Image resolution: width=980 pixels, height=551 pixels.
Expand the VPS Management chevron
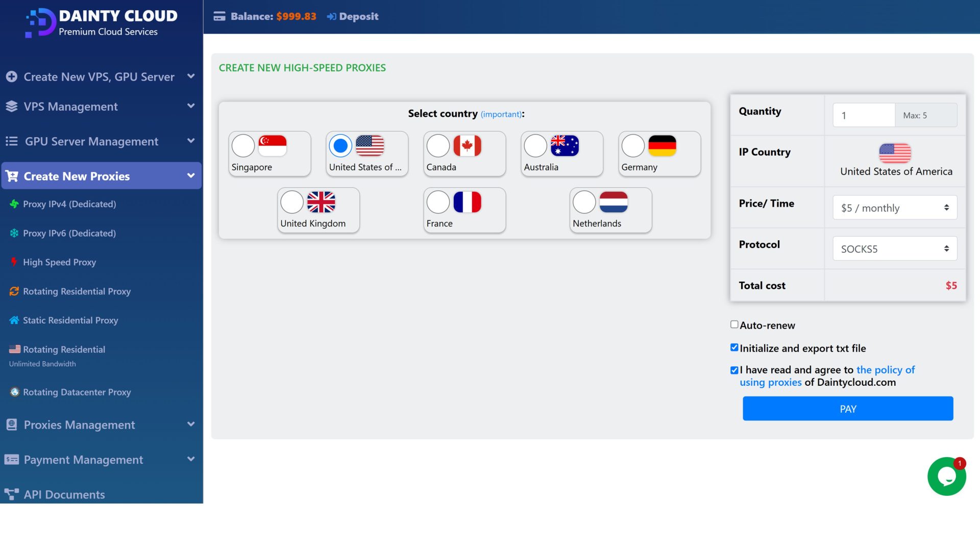[x=191, y=106]
